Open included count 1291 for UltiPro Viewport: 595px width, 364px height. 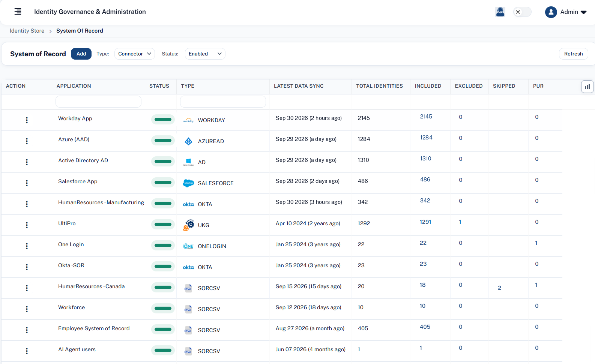coord(425,222)
